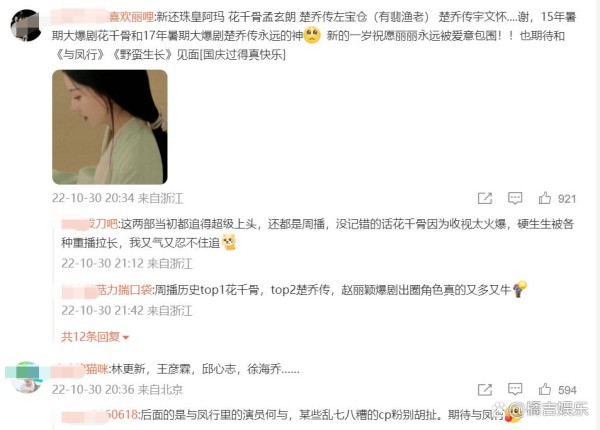Click dropdown arrow beside 共12条回复

click(x=126, y=337)
